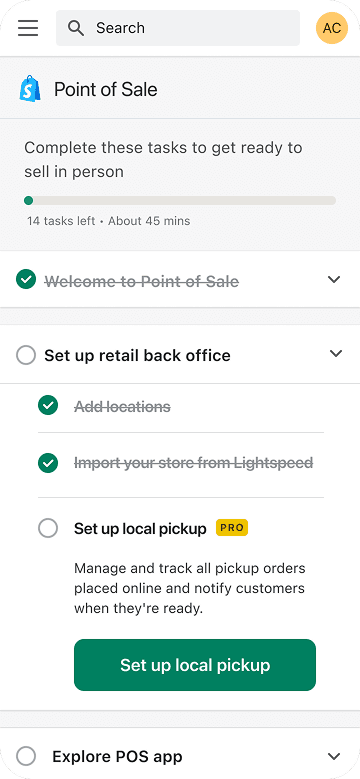Viewport: 360px width, 779px height.
Task: Click the PRO badge next to local pickup
Action: [x=232, y=528]
